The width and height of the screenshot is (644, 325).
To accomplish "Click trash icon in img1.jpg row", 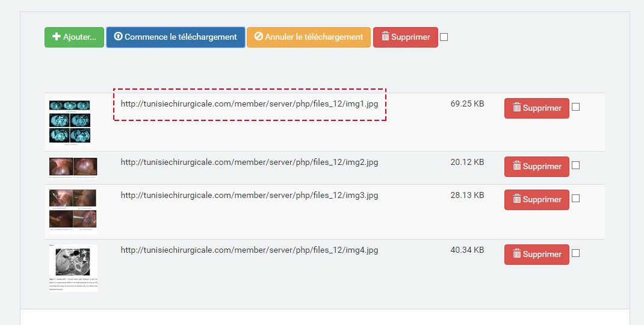I will [x=516, y=108].
